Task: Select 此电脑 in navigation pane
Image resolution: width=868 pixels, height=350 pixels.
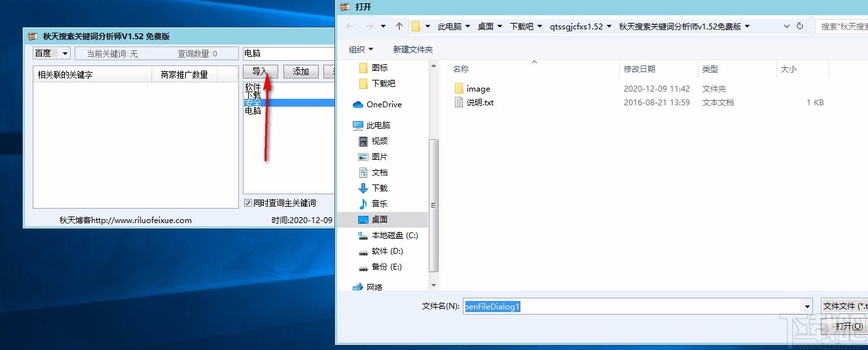Action: (371, 125)
